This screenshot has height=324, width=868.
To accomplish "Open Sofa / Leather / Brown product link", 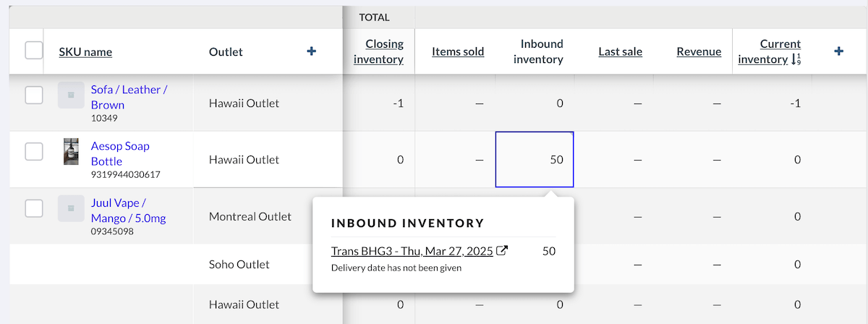I will (x=129, y=98).
